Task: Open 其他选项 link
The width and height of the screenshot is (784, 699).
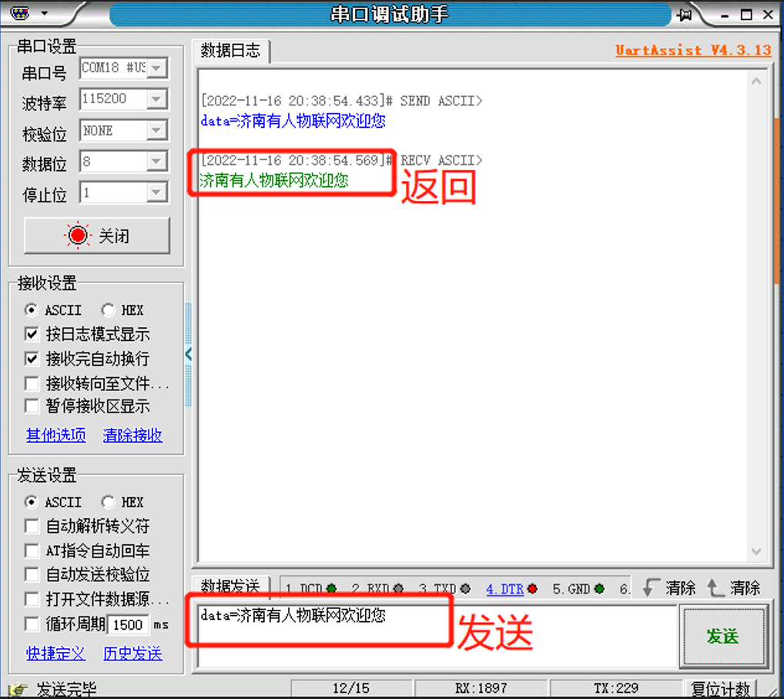Action: [56, 435]
